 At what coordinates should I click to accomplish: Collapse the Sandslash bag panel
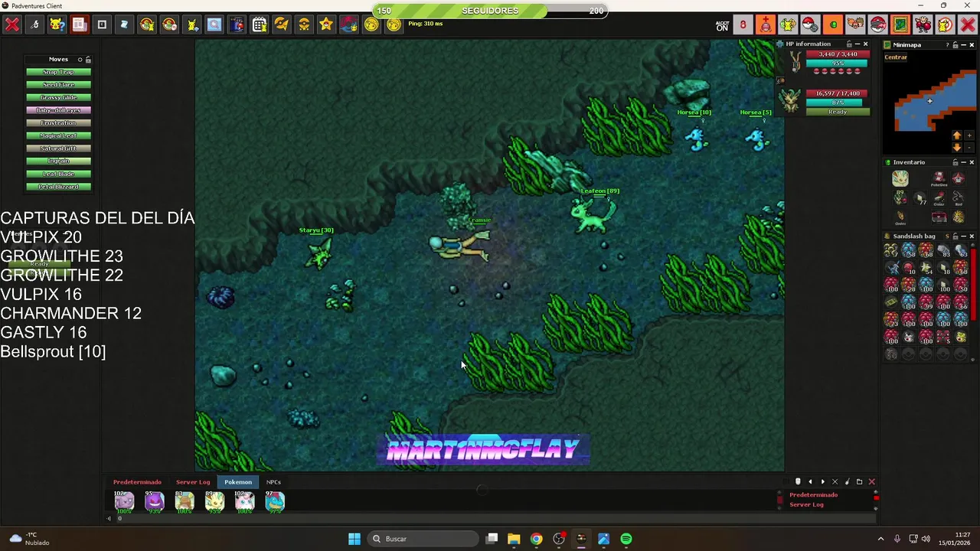coord(964,236)
